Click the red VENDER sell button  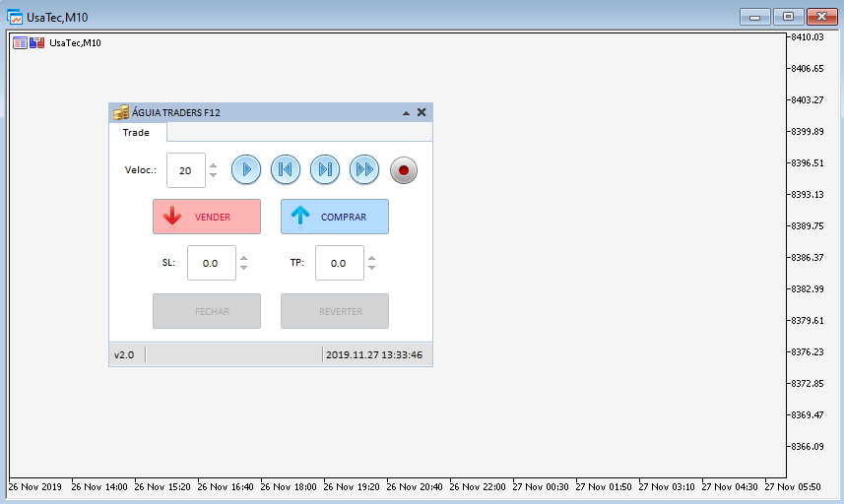(207, 217)
